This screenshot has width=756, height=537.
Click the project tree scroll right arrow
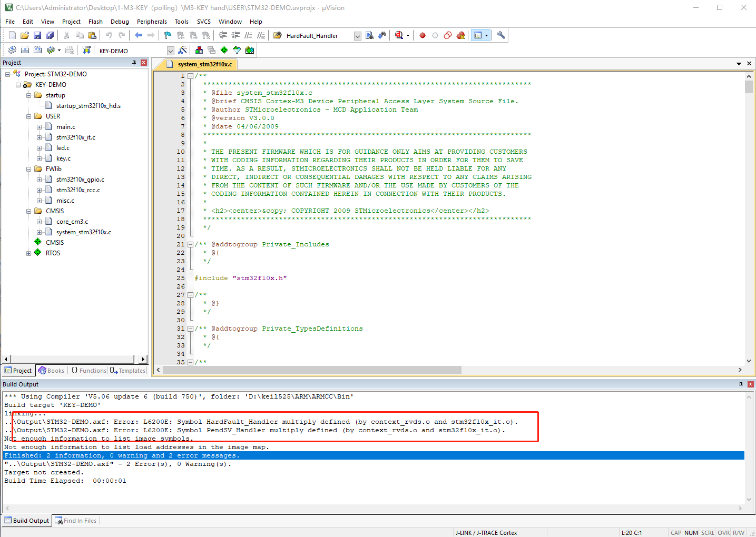[143, 359]
